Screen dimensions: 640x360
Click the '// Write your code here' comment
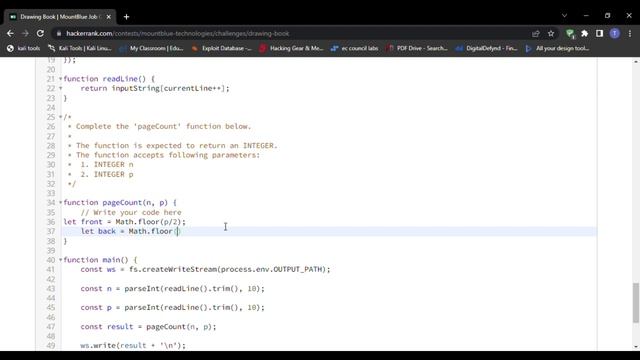point(131,212)
